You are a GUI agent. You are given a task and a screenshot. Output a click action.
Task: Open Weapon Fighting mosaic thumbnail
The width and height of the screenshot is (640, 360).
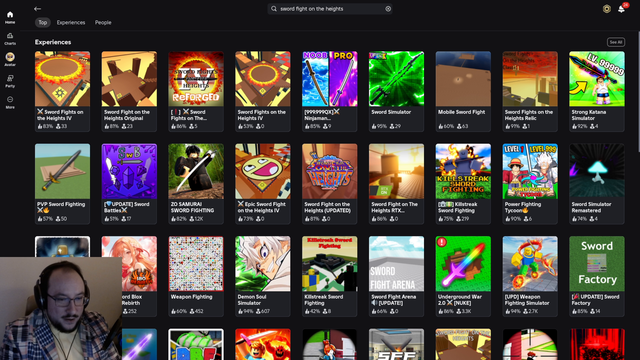point(196,264)
